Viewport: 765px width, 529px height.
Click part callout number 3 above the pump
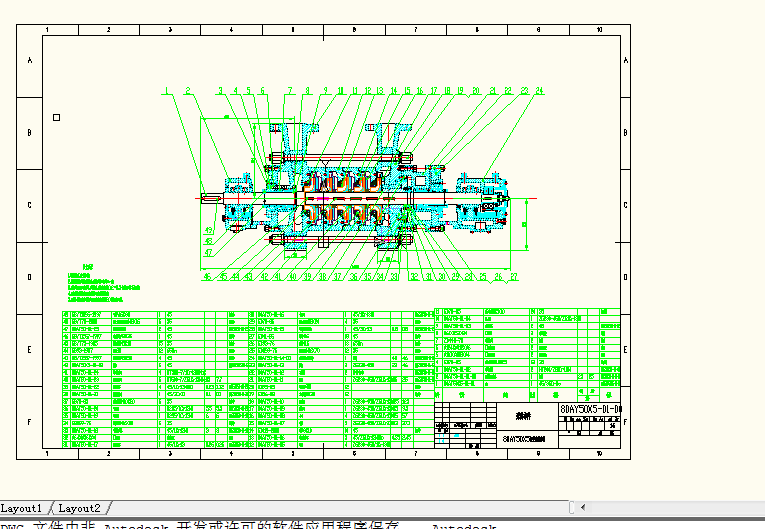coord(221,90)
